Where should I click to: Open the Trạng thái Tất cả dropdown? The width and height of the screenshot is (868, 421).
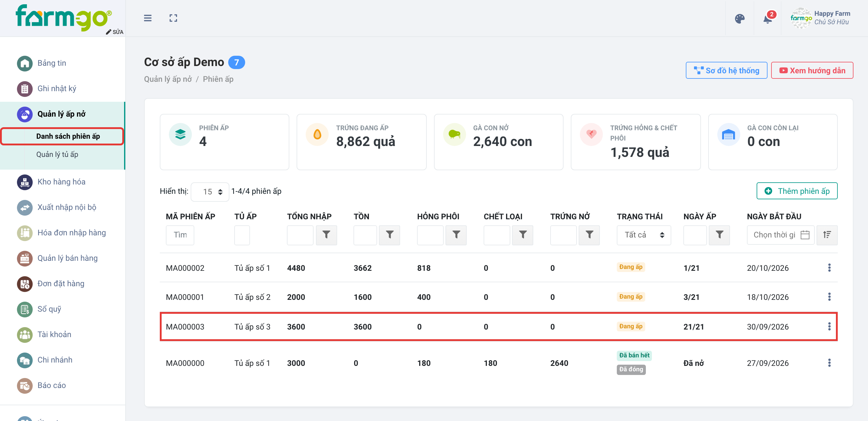pyautogui.click(x=644, y=235)
